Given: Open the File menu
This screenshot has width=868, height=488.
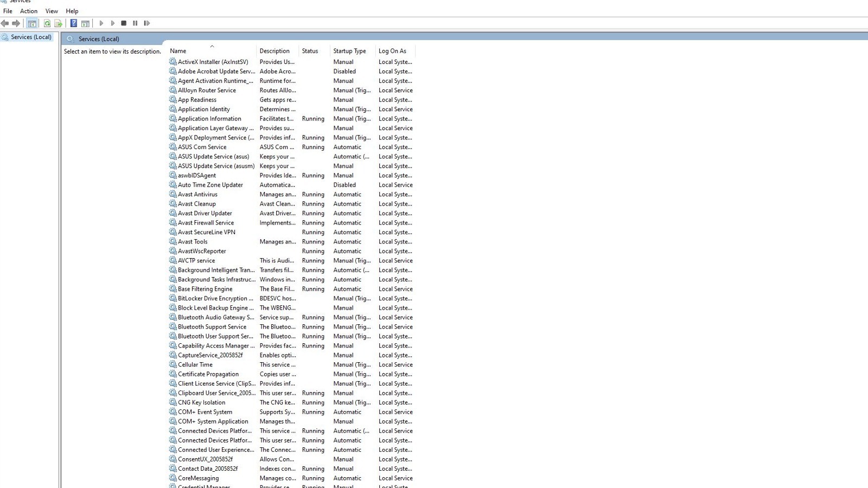Looking at the screenshot, I should coord(7,11).
